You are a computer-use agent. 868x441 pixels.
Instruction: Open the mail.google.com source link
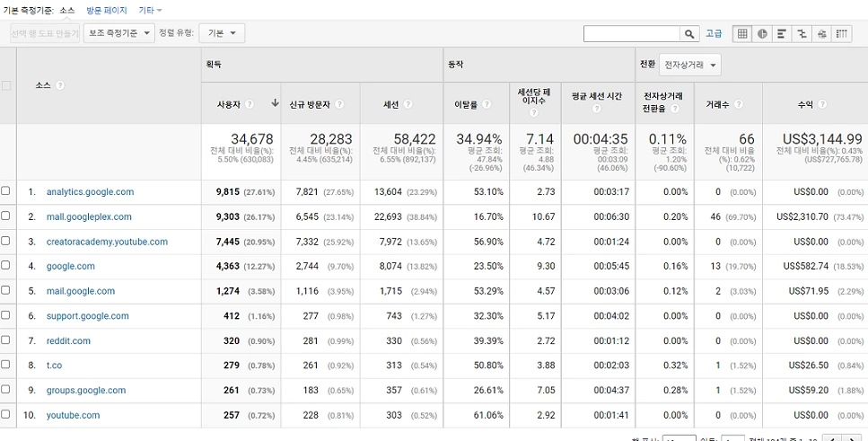tap(81, 291)
